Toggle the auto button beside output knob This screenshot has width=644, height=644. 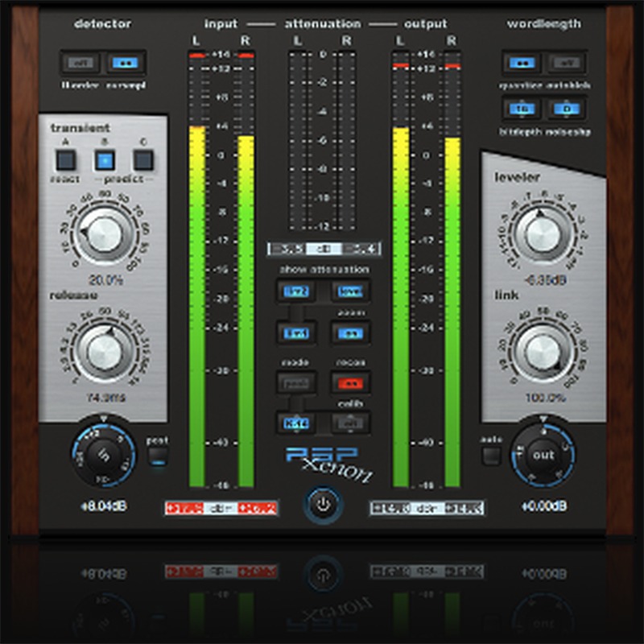491,455
